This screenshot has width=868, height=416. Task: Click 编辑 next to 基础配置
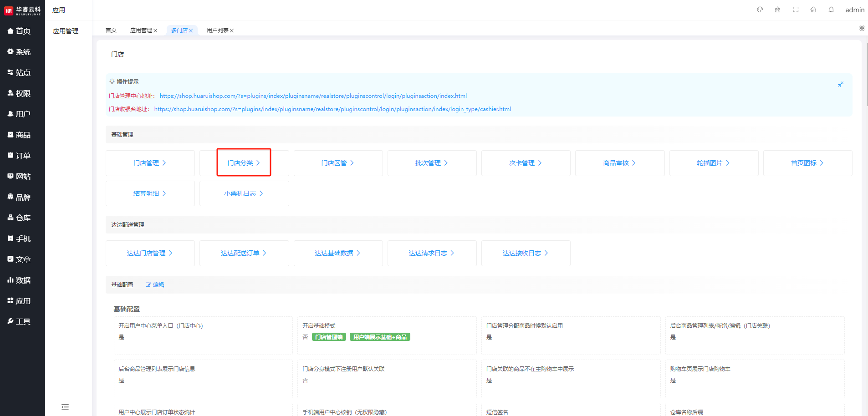155,285
